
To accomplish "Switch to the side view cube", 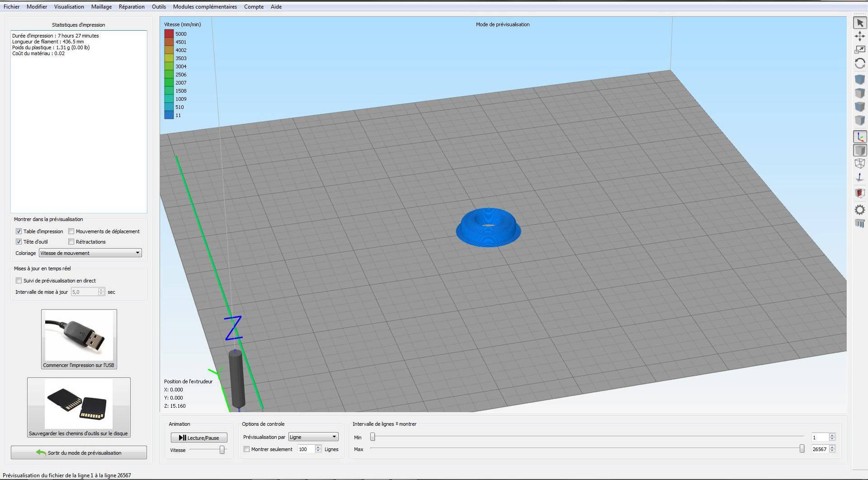I will point(860,120).
